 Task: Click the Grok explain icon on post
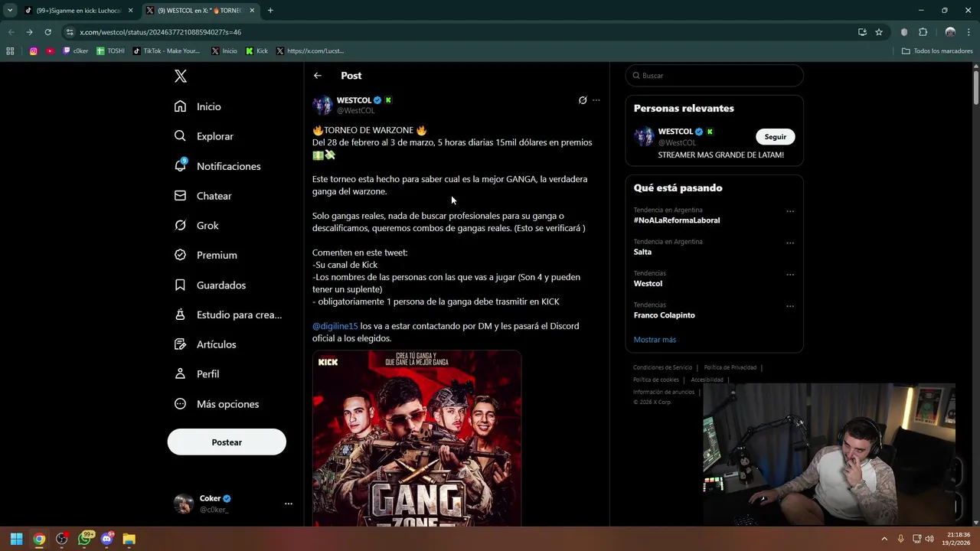(583, 100)
